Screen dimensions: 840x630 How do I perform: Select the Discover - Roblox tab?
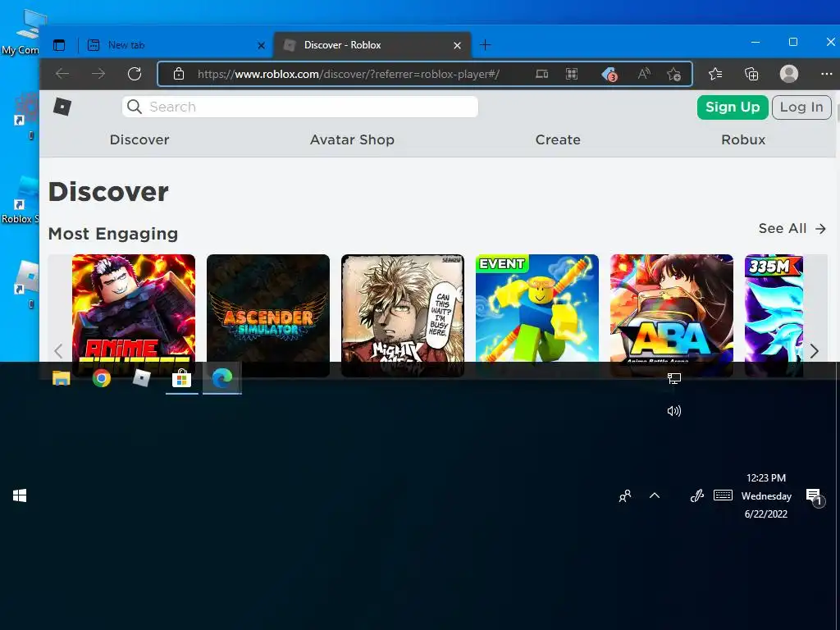click(372, 45)
